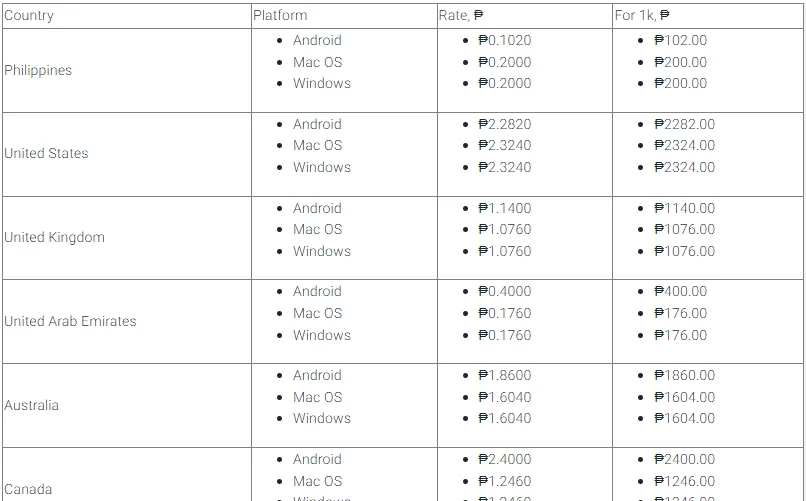Click the United Kingdom country name
The width and height of the screenshot is (806, 501).
(54, 237)
